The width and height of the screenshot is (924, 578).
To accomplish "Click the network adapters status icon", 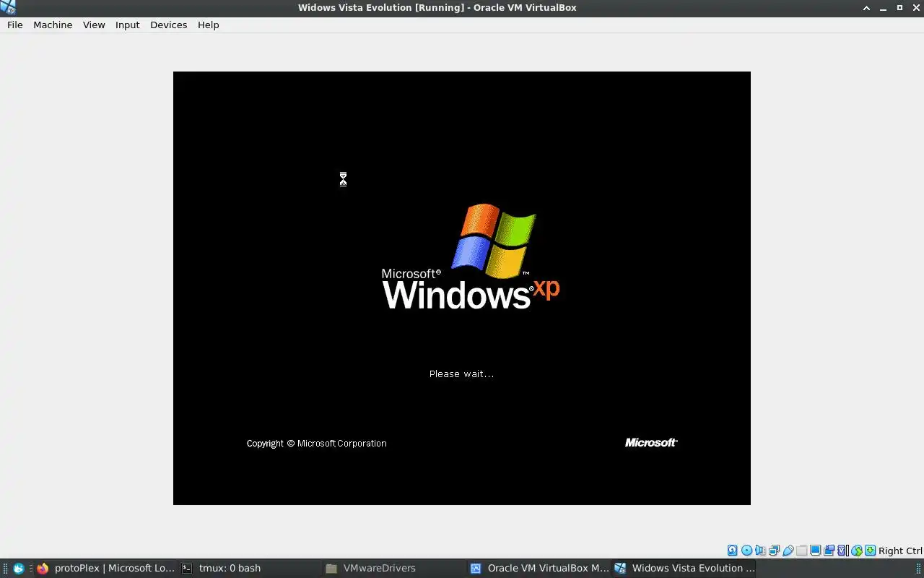I will coord(774,551).
